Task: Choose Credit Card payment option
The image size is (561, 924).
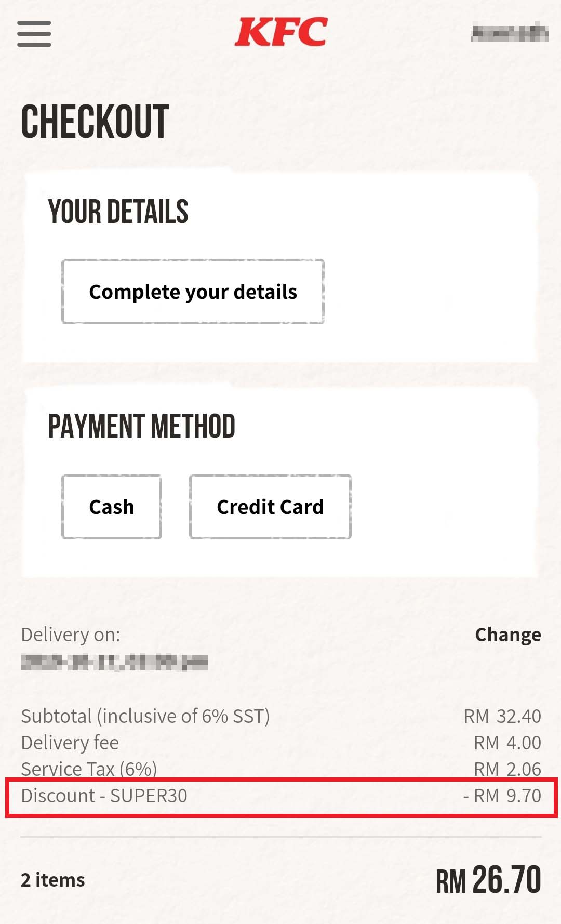Action: point(270,507)
